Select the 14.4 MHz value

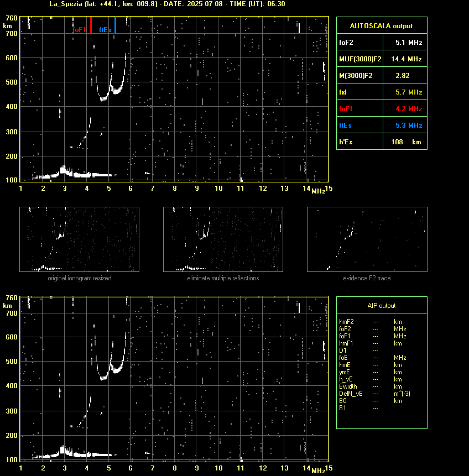click(407, 59)
